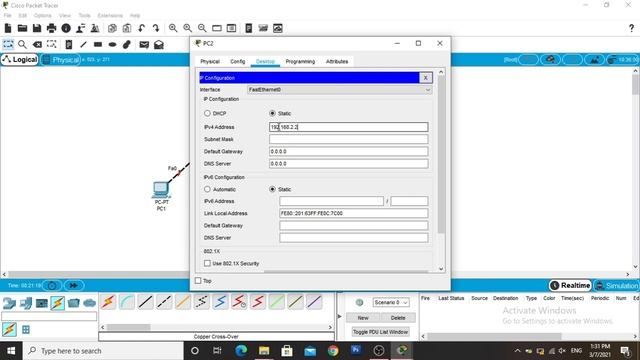Switch to the Physical workspace tab
640x360 pixels.
click(x=61, y=60)
